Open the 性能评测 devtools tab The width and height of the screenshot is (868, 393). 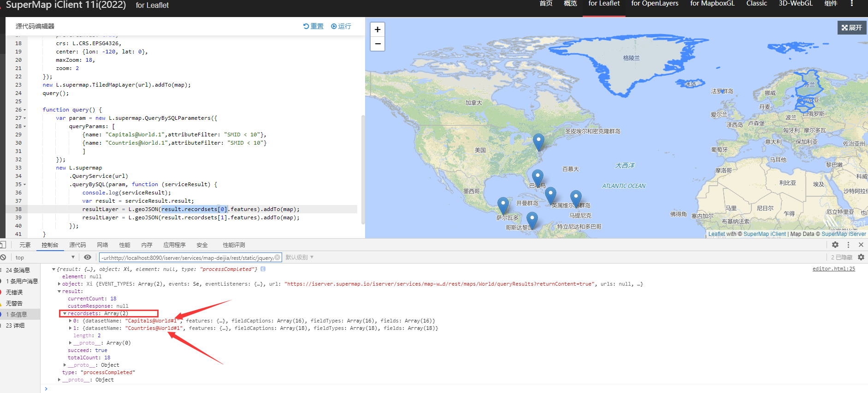(x=234, y=245)
